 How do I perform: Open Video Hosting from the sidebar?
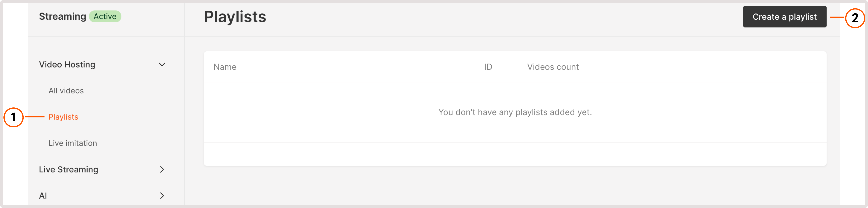tap(67, 64)
